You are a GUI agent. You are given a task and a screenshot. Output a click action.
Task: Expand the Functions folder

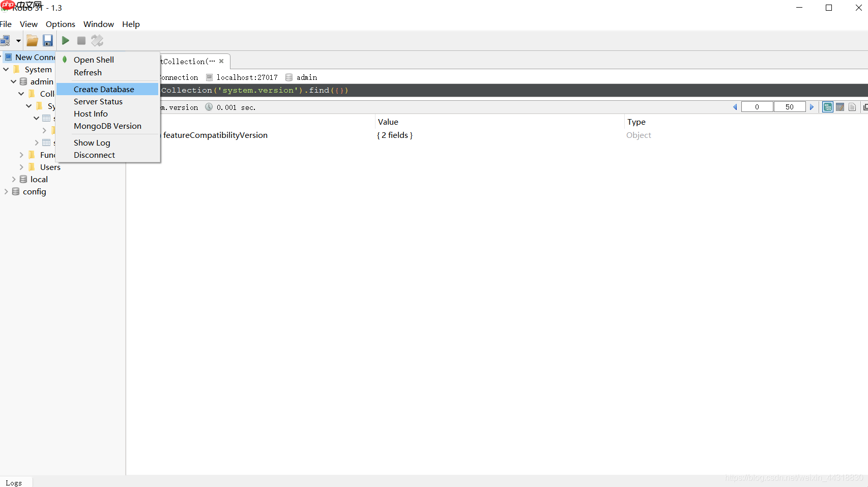[x=21, y=155]
